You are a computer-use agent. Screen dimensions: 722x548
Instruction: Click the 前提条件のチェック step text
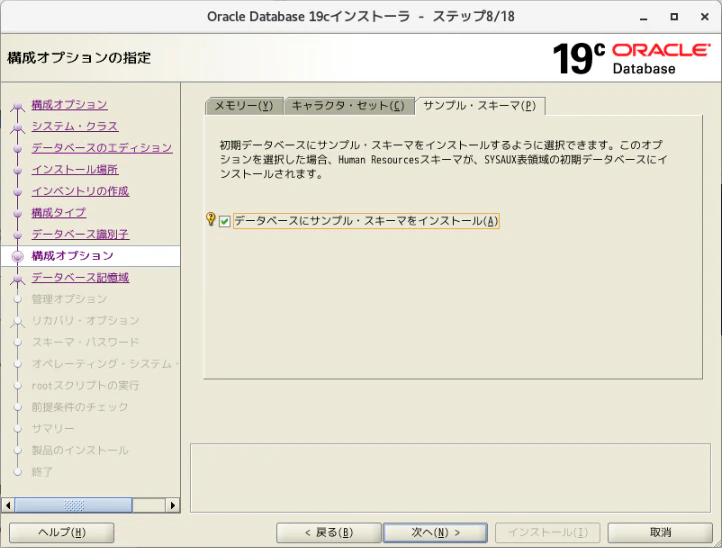[80, 407]
